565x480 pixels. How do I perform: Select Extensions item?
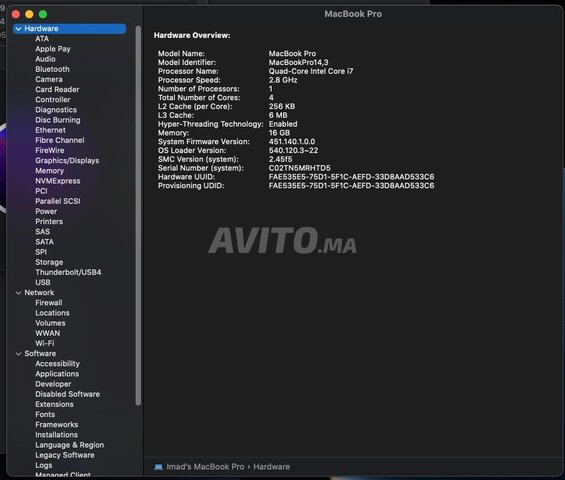[54, 404]
